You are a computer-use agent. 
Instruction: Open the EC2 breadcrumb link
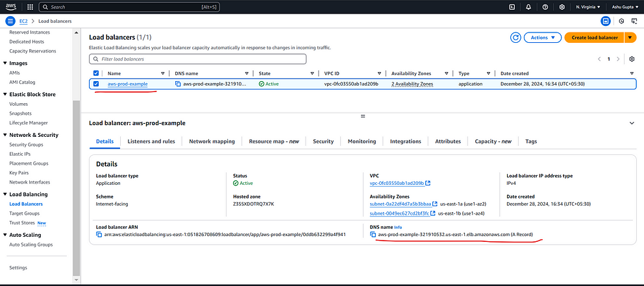23,21
